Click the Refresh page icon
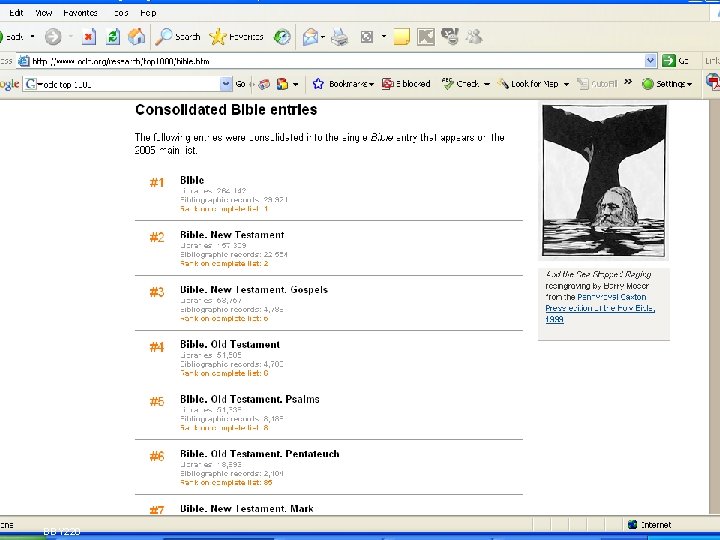 pos(113,37)
